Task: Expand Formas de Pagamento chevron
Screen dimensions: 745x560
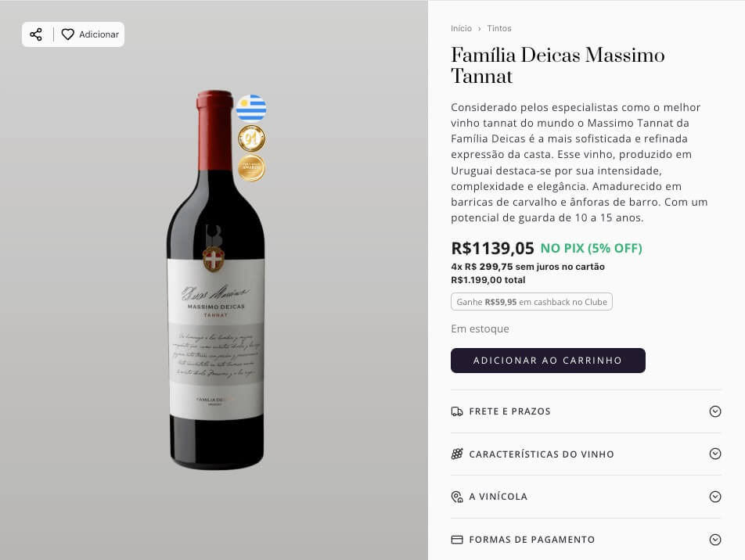Action: (714, 540)
